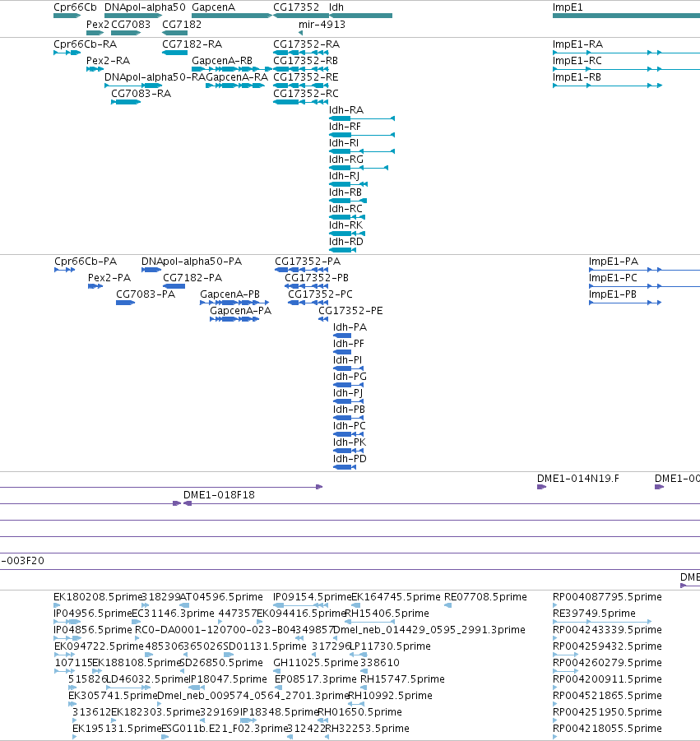
Task: Click transcript Idh-RB label
Action: click(345, 192)
